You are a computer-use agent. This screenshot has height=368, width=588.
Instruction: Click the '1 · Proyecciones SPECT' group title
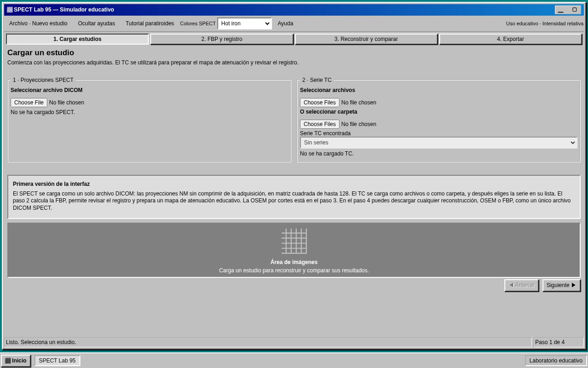pyautogui.click(x=43, y=80)
